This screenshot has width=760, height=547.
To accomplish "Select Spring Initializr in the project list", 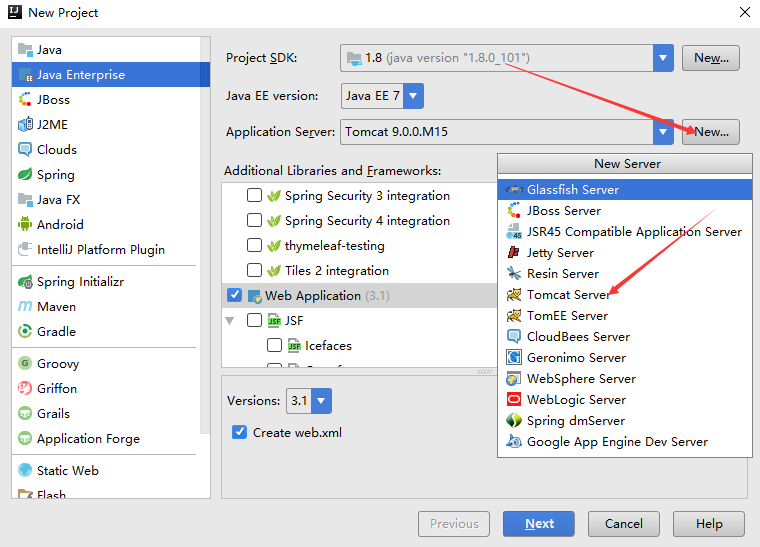I will (x=80, y=282).
